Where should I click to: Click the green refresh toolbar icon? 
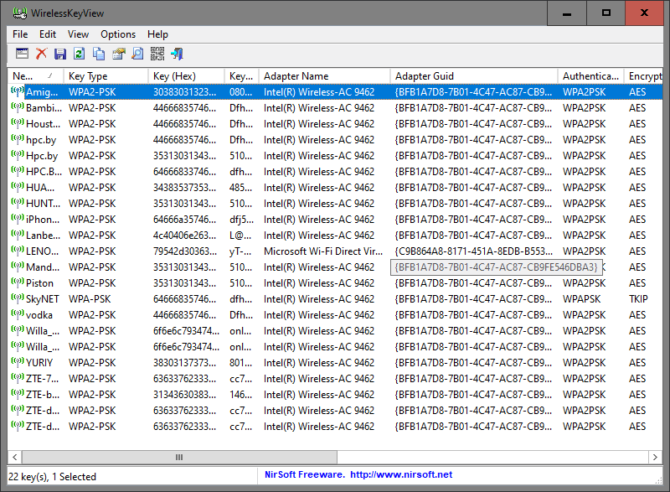click(79, 53)
